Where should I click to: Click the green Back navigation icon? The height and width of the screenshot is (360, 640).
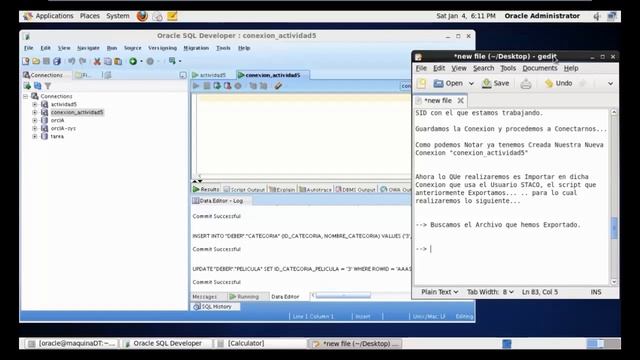tap(133, 61)
